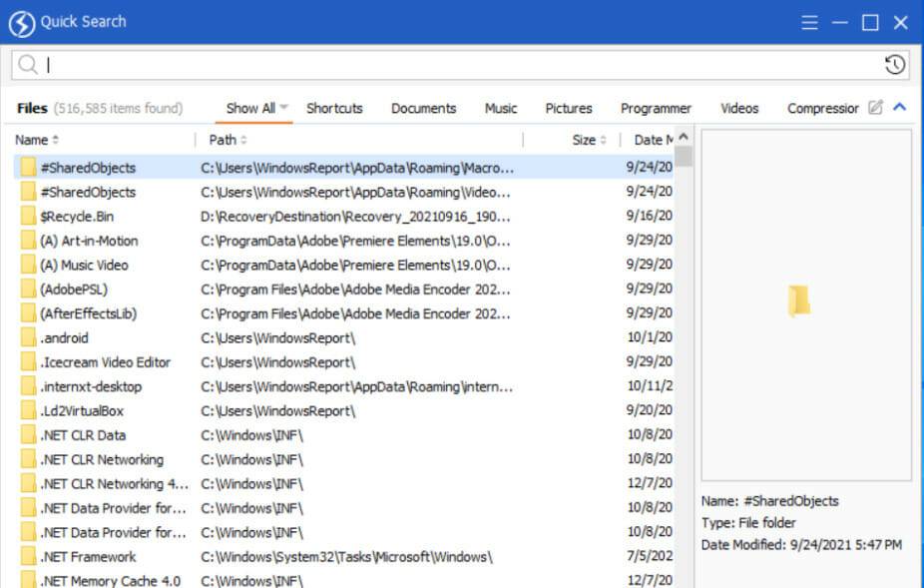Select folder icon of .NET CLR Networking 4...
The width and height of the screenshot is (924, 588).
28,483
